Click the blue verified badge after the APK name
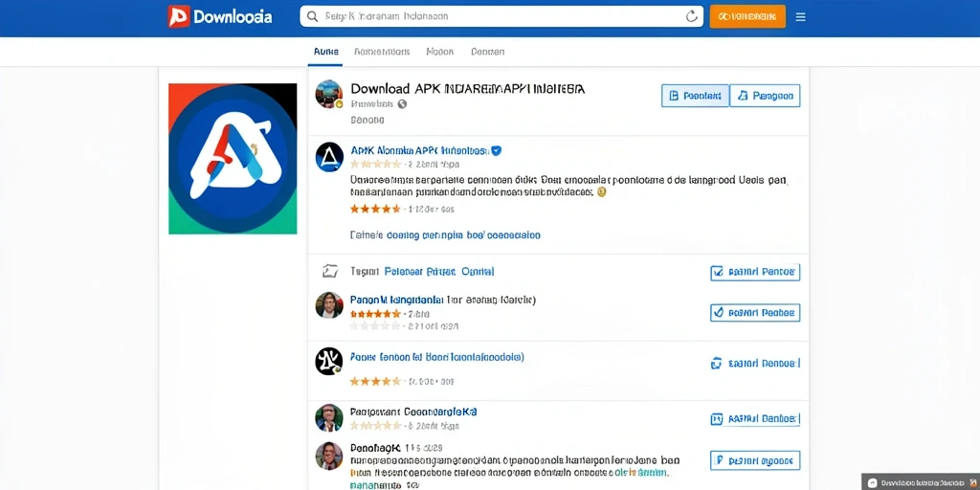The height and width of the screenshot is (490, 980). click(x=497, y=150)
